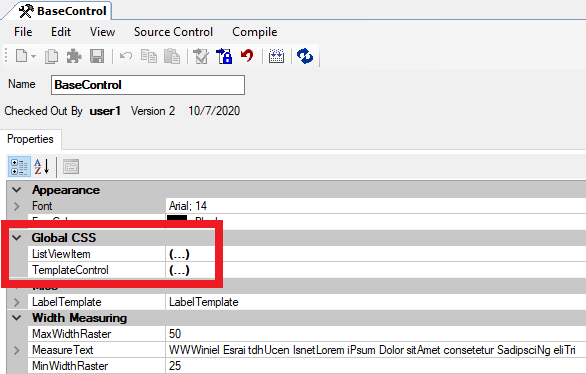Click the Save floppy disk icon
The image size is (586, 374).
click(97, 56)
